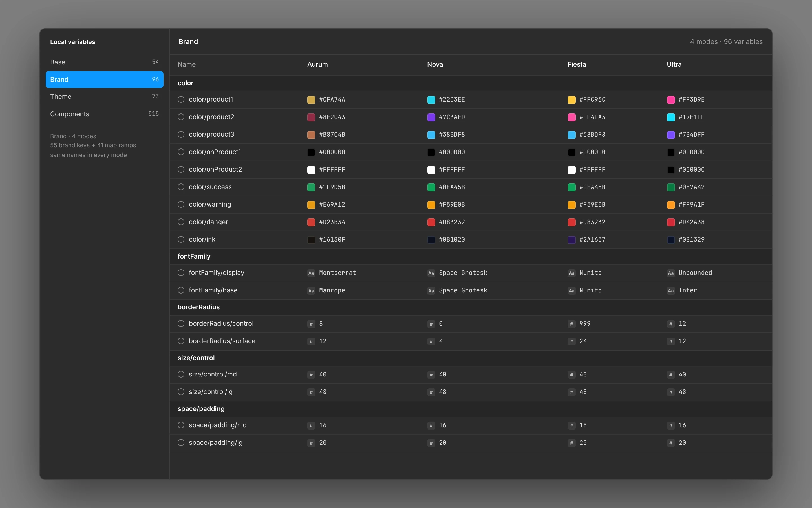The image size is (812, 508).
Task: Select the color/warning variable name
Action: 210,204
